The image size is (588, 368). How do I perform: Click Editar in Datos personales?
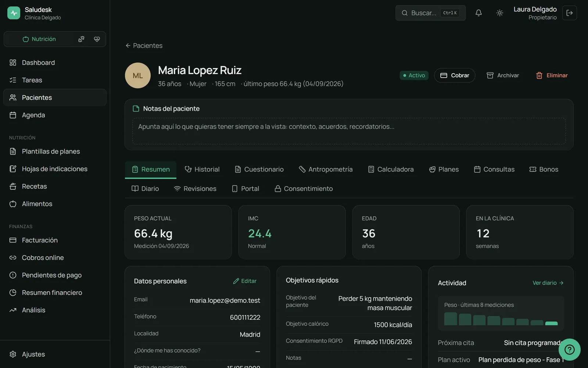[x=245, y=281]
